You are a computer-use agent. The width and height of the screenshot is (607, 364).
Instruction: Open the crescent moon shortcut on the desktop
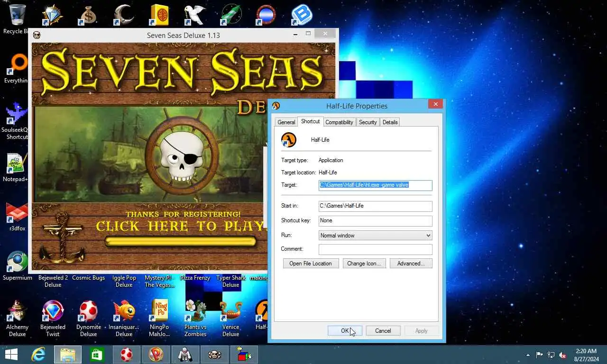coord(124,15)
